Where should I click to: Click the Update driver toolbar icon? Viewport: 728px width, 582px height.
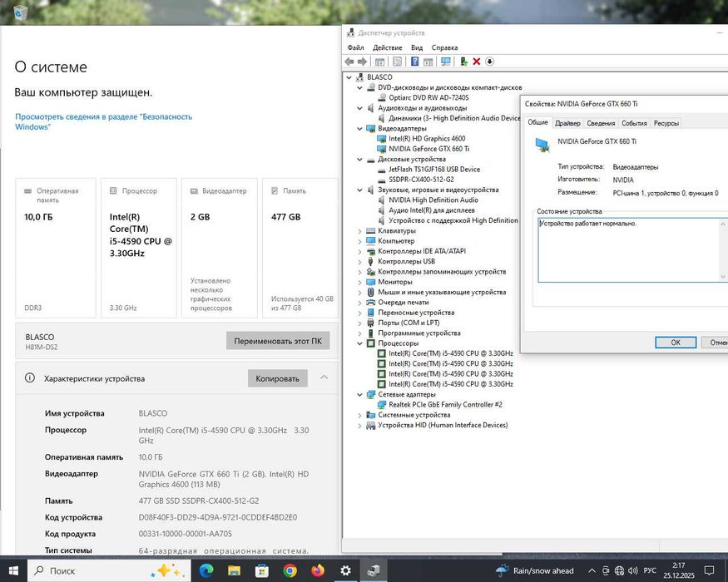tap(463, 62)
